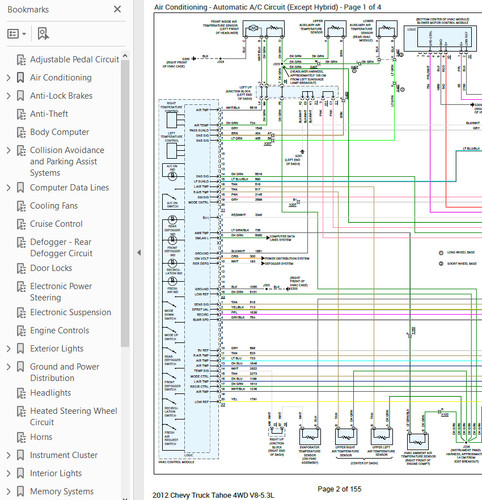Click the '2012 Chevy Truck Tahoe 4WD' footer text
Viewport: 482px width, 500px height.
[213, 495]
